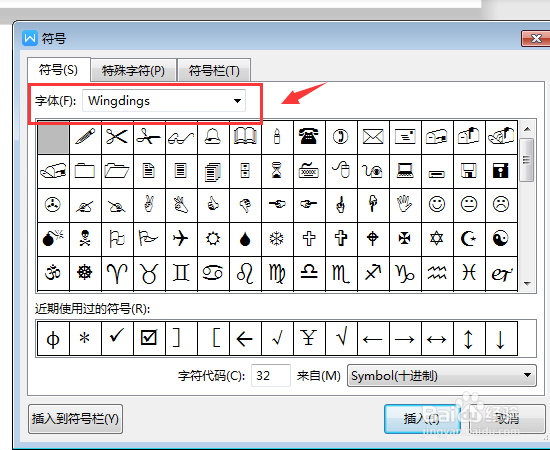Image resolution: width=550 pixels, height=450 pixels.
Task: Click the 插入(I) button
Action: tap(422, 419)
